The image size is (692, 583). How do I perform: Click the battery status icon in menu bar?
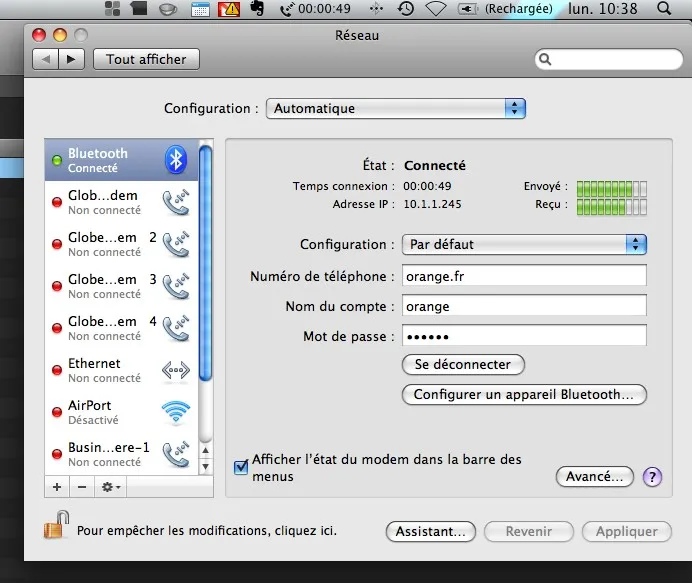point(468,8)
